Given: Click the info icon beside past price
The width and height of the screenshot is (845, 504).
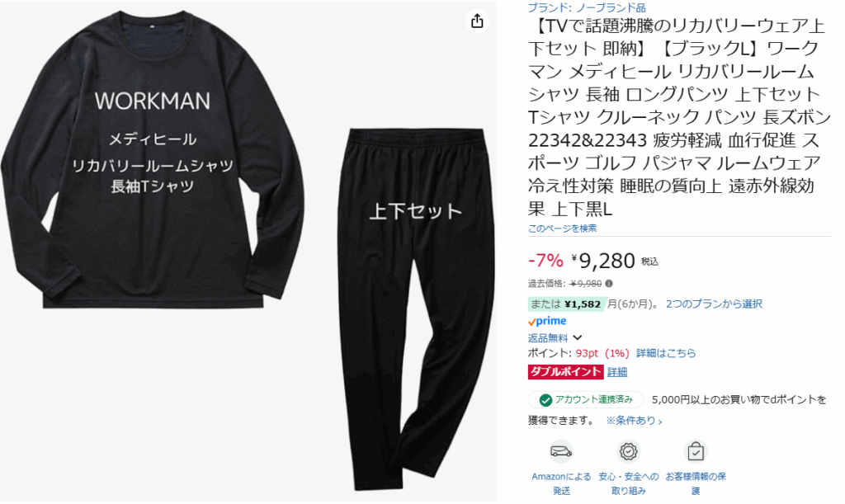Looking at the screenshot, I should point(609,284).
